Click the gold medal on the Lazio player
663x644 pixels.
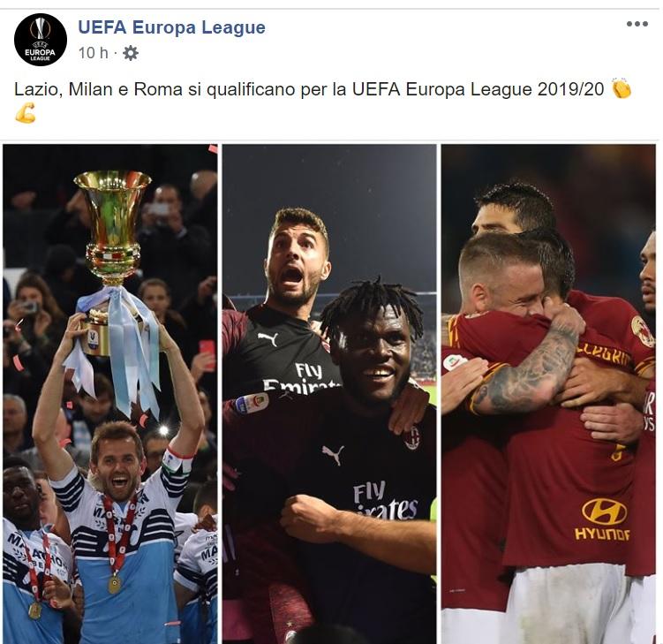tap(114, 584)
